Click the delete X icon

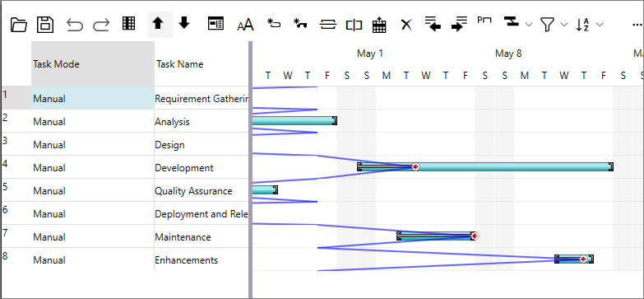click(x=406, y=25)
